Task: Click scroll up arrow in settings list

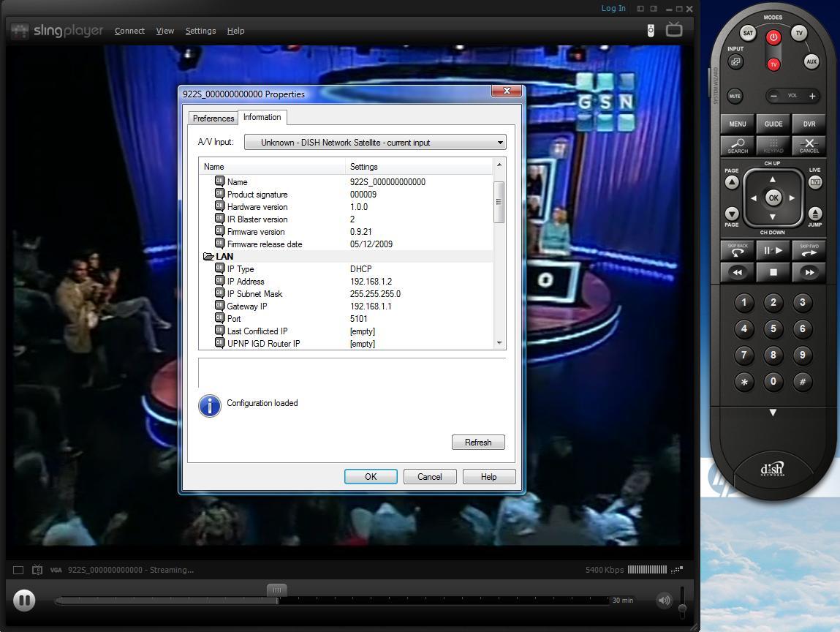Action: [x=499, y=165]
